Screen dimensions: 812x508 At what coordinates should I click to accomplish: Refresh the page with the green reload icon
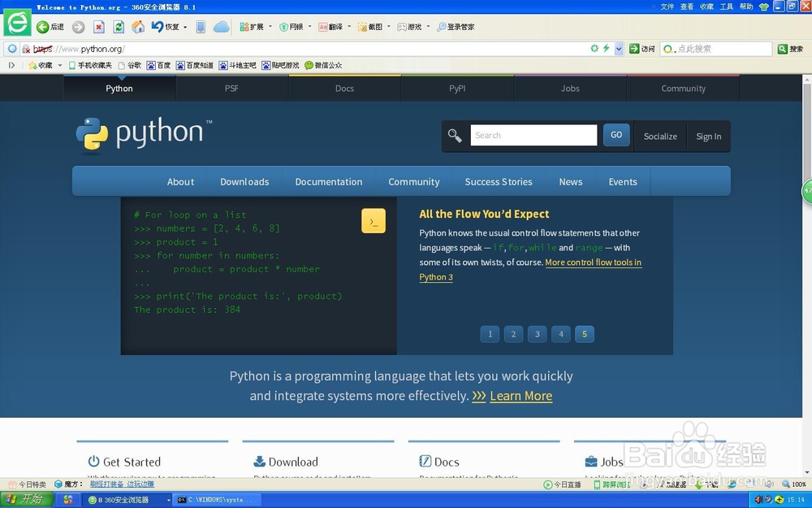119,27
